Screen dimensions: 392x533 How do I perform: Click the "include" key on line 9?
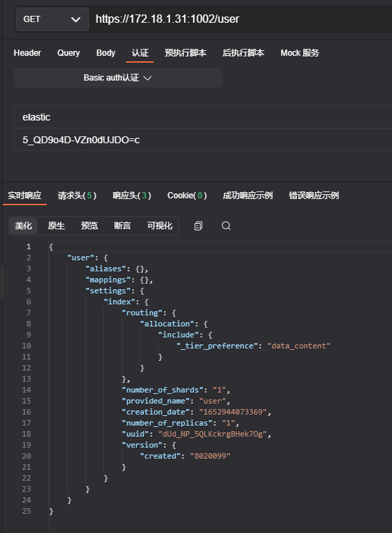coord(178,335)
